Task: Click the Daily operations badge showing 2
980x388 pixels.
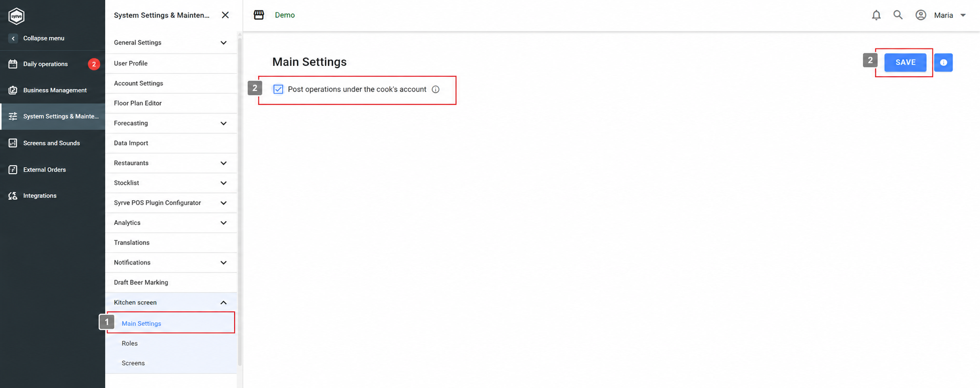Action: coord(94,64)
